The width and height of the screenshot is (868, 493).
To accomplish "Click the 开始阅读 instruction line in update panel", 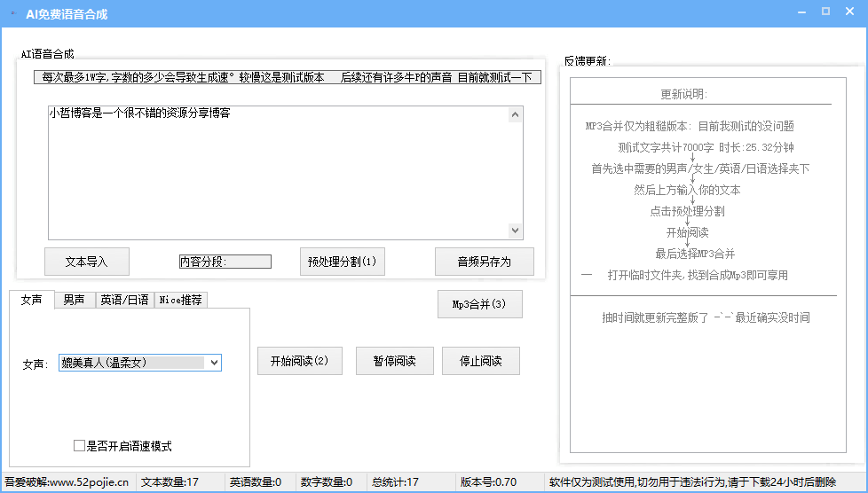I will pyautogui.click(x=687, y=232).
